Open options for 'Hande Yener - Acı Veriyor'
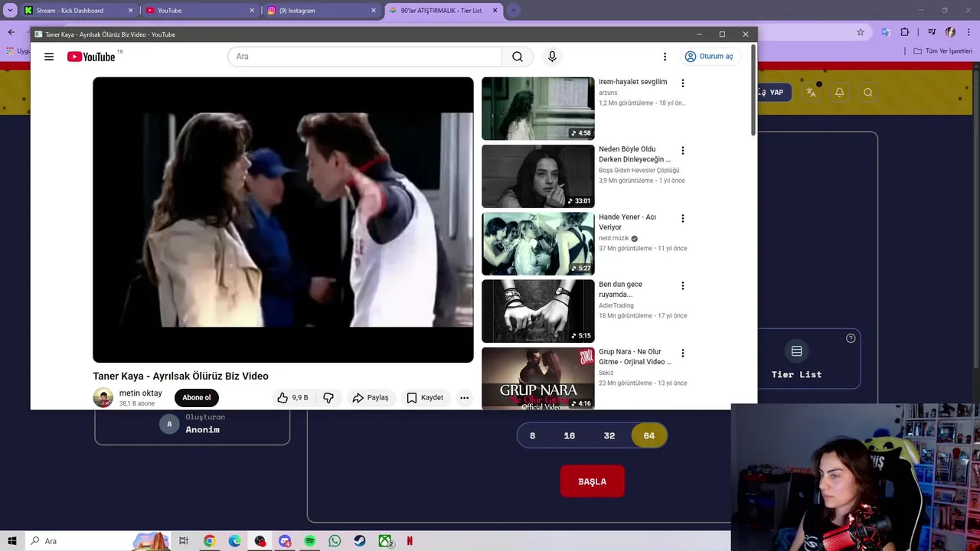Viewport: 980px width, 551px height. click(x=683, y=218)
